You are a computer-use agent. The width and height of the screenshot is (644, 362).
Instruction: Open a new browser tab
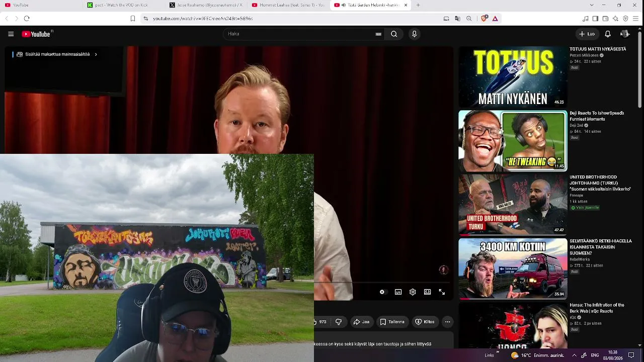click(x=418, y=5)
